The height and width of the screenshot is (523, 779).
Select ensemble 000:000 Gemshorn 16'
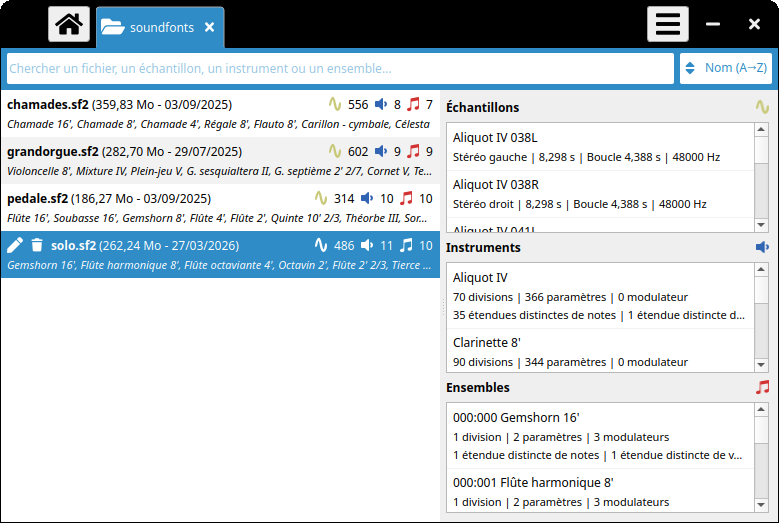point(600,427)
